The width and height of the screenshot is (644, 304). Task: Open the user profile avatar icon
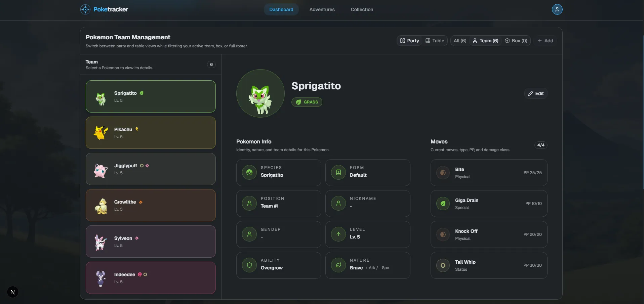tap(557, 9)
